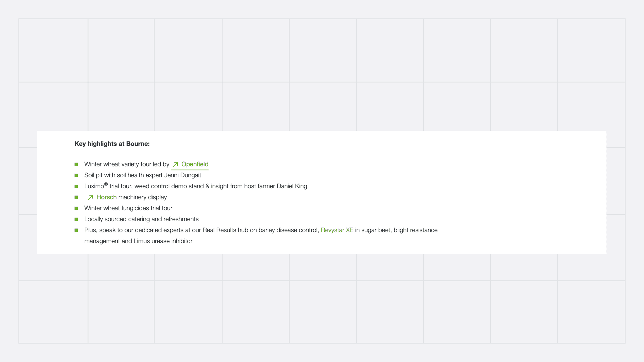644x362 pixels.
Task: Click the green bullet on the Horsch line
Action: coord(76,197)
